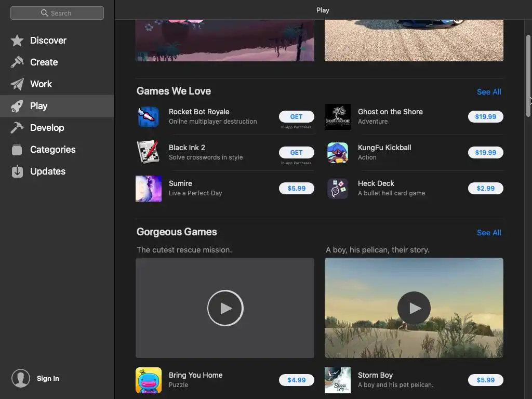The image size is (532, 399).
Task: Open Rocket Bot Royale app icon
Action: coord(149,117)
